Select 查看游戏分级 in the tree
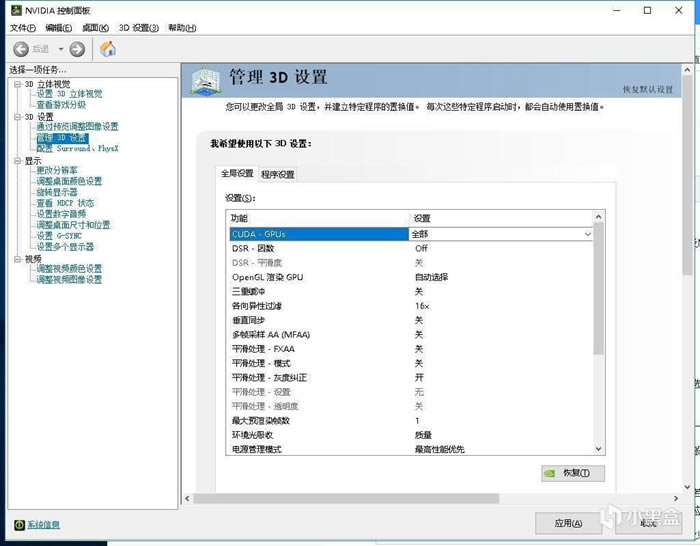 (61, 105)
